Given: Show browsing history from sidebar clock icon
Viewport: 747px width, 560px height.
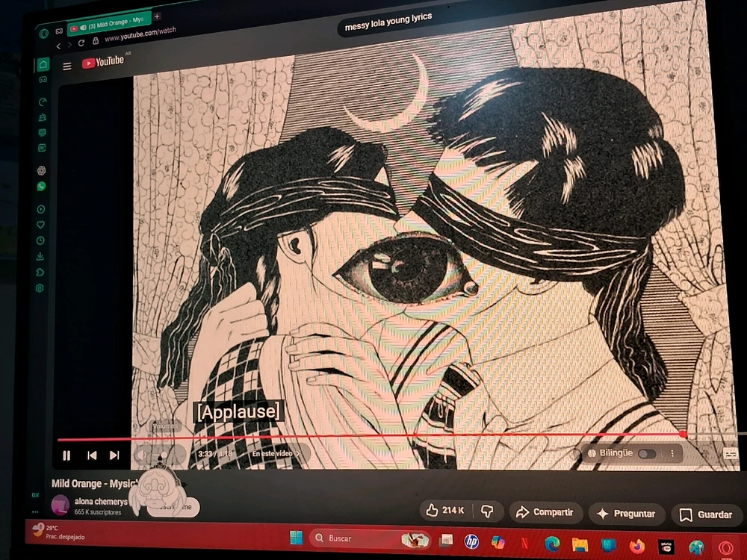Looking at the screenshot, I should (40, 240).
